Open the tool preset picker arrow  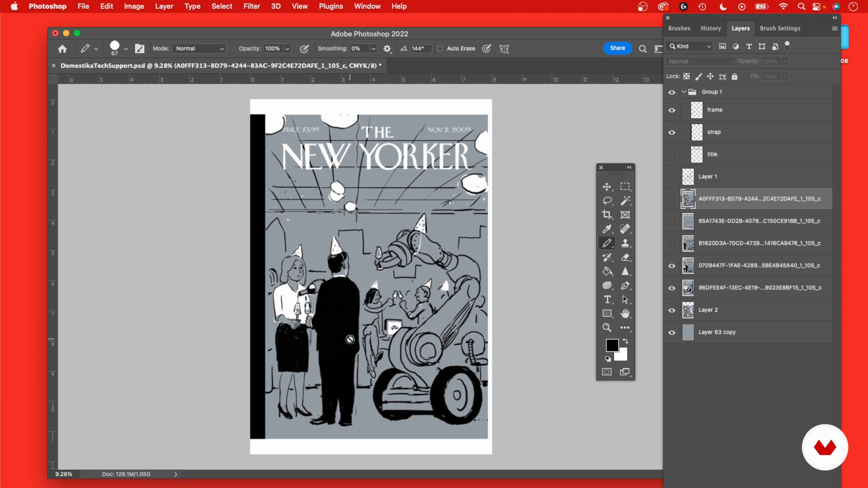96,49
